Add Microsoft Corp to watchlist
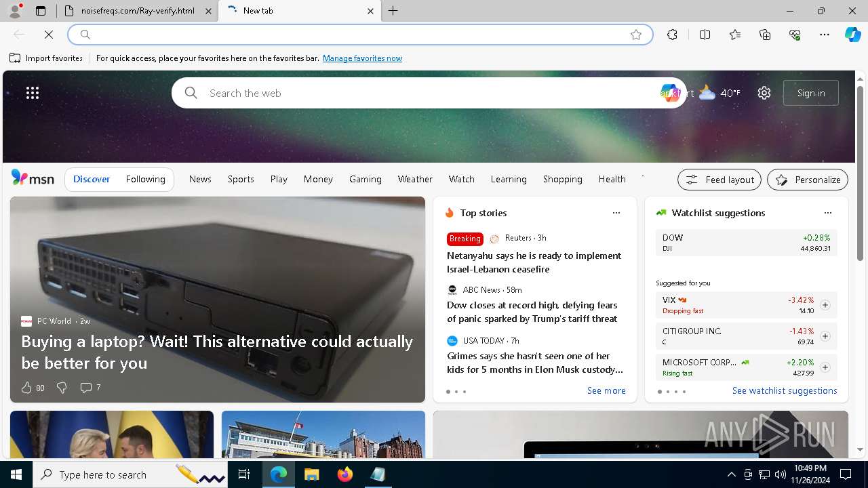The height and width of the screenshot is (488, 868). coord(825,367)
